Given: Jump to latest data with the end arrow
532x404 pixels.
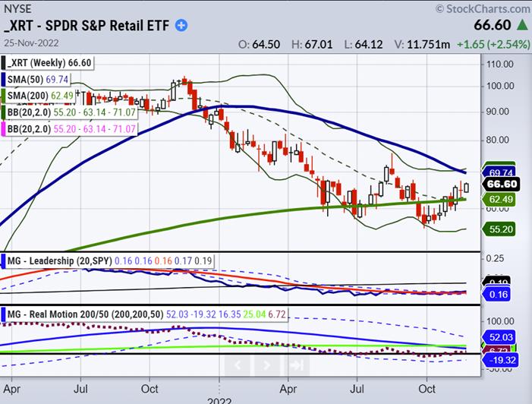Looking at the screenshot, I should tap(298, 365).
